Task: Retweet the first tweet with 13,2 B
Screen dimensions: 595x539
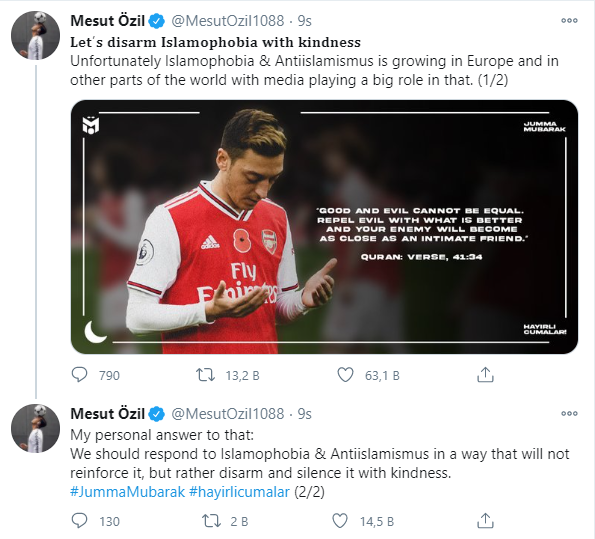Action: pyautogui.click(x=205, y=375)
